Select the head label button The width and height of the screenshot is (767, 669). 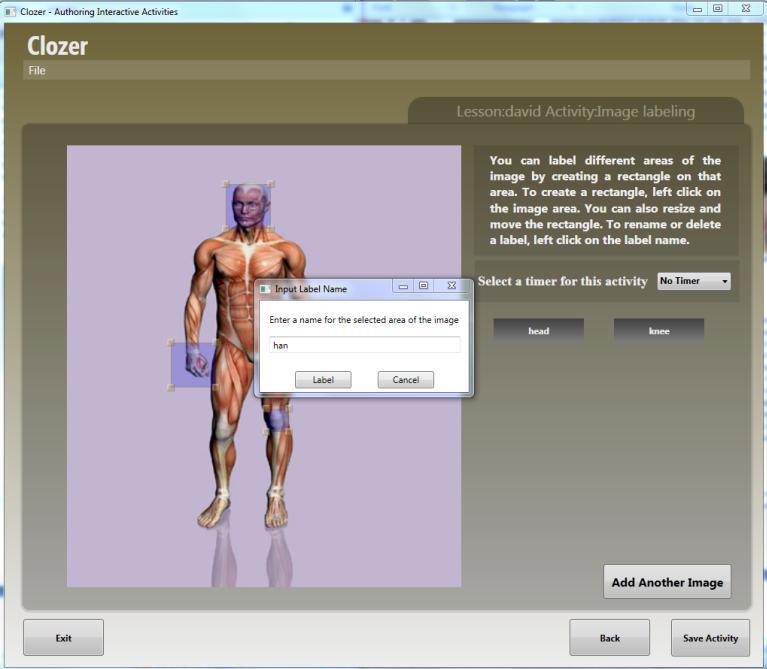pos(539,331)
